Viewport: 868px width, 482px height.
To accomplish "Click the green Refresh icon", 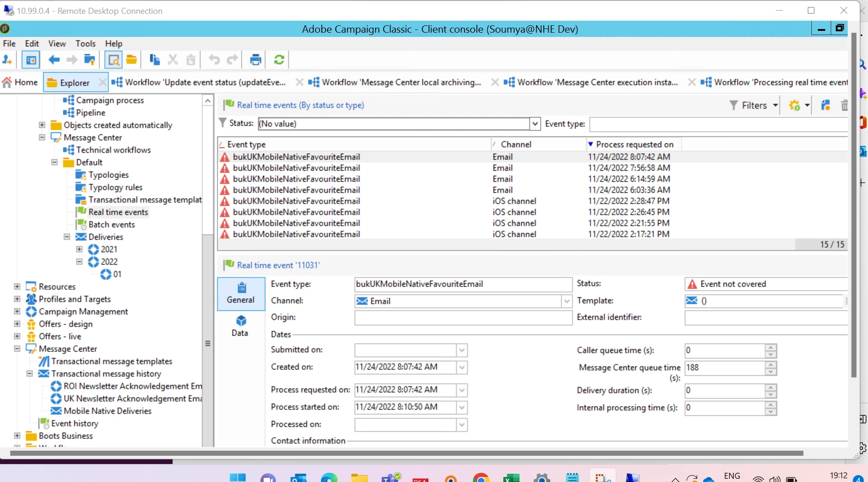I will [279, 60].
